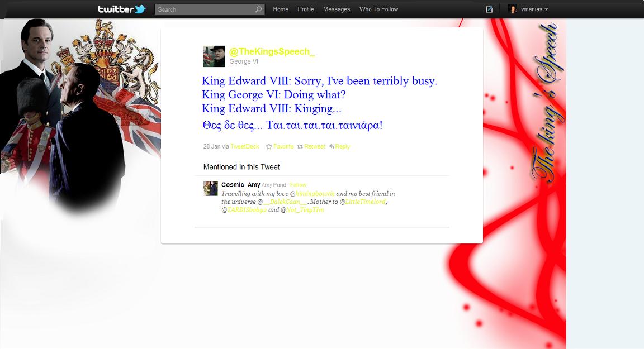Open Cosmic_Amy's avatar picture
This screenshot has height=349, width=644.
point(211,189)
